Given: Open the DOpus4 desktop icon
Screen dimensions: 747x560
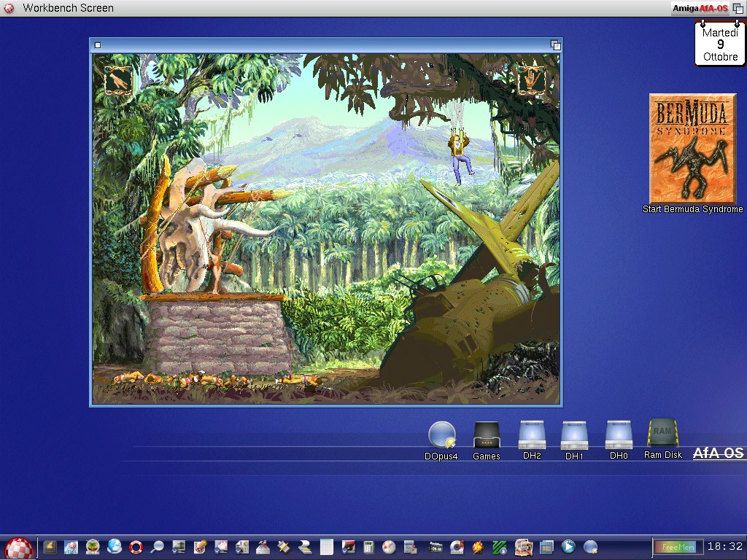Looking at the screenshot, I should coord(441,435).
